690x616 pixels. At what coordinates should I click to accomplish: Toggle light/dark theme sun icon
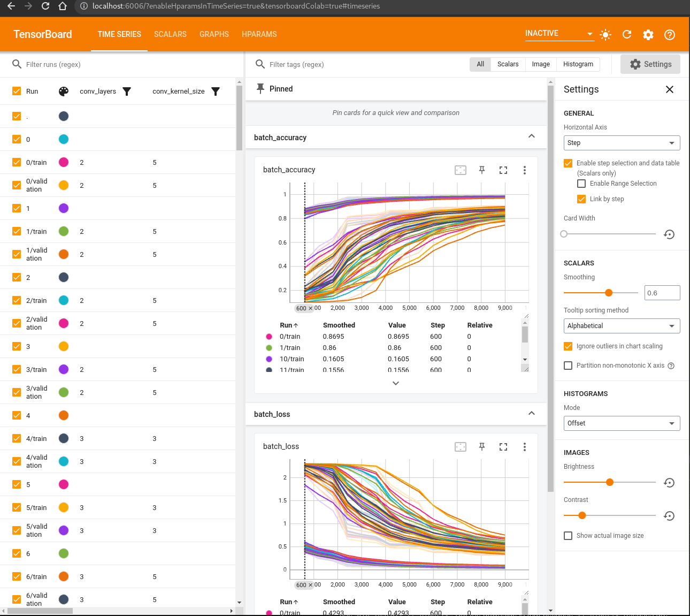605,35
